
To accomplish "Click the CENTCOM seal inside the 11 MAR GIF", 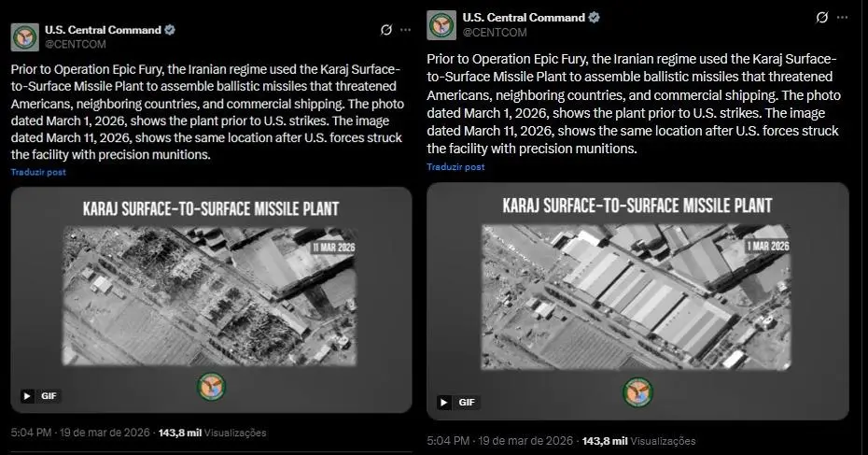I will point(212,388).
